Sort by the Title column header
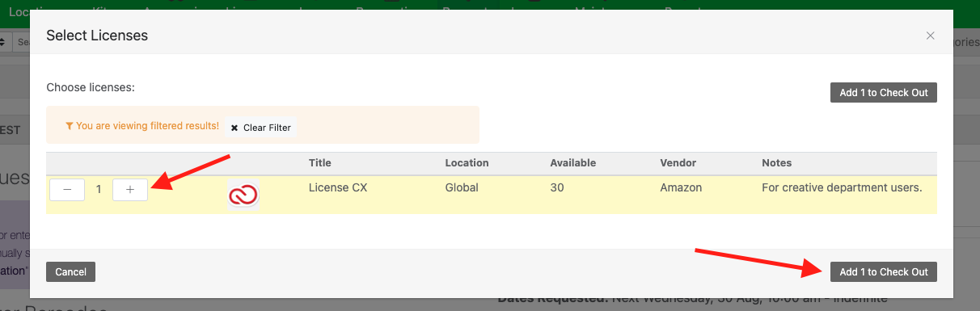980x311 pixels. coord(320,163)
